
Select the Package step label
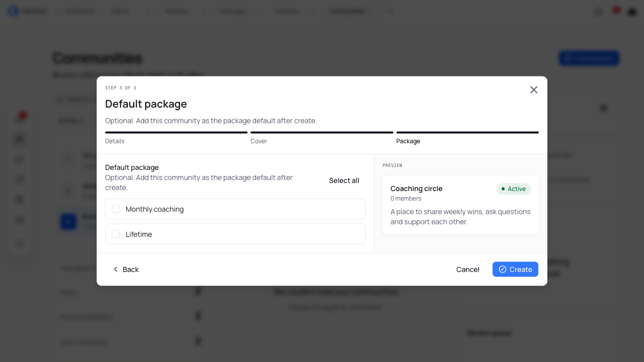[408, 141]
